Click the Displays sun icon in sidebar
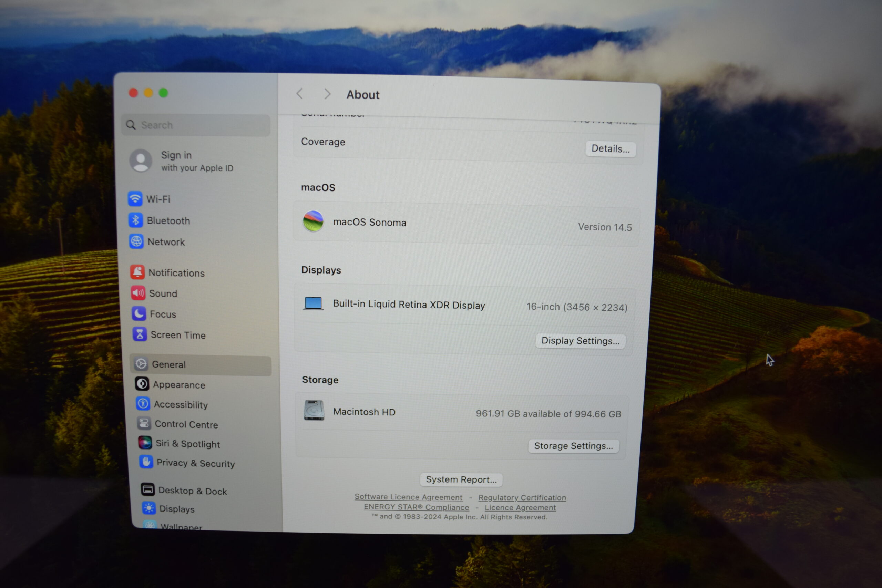This screenshot has height=588, width=882. (x=149, y=508)
